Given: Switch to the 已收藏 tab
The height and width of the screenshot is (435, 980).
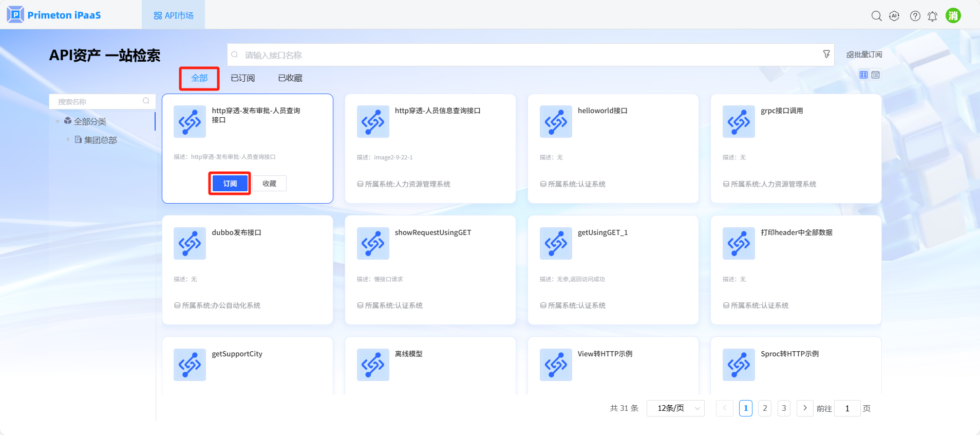Looking at the screenshot, I should tap(290, 78).
